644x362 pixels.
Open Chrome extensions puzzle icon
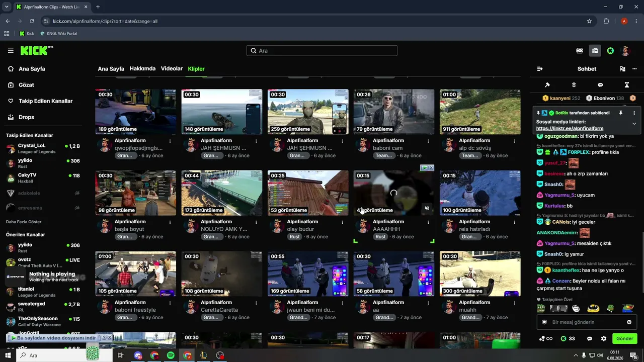[x=606, y=21]
